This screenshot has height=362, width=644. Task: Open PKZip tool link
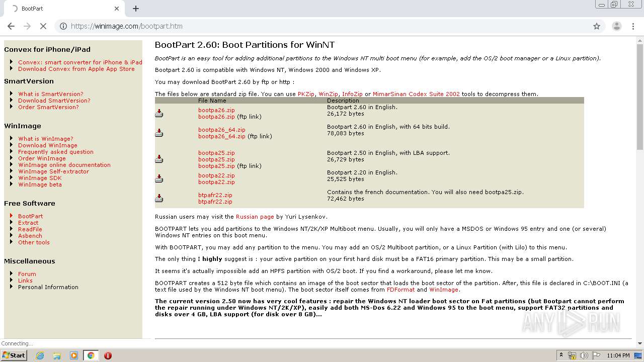pos(306,94)
